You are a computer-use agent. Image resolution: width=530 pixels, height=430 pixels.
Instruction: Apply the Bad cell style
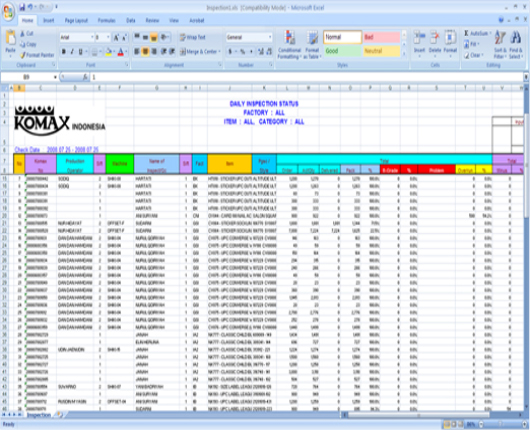pos(381,37)
